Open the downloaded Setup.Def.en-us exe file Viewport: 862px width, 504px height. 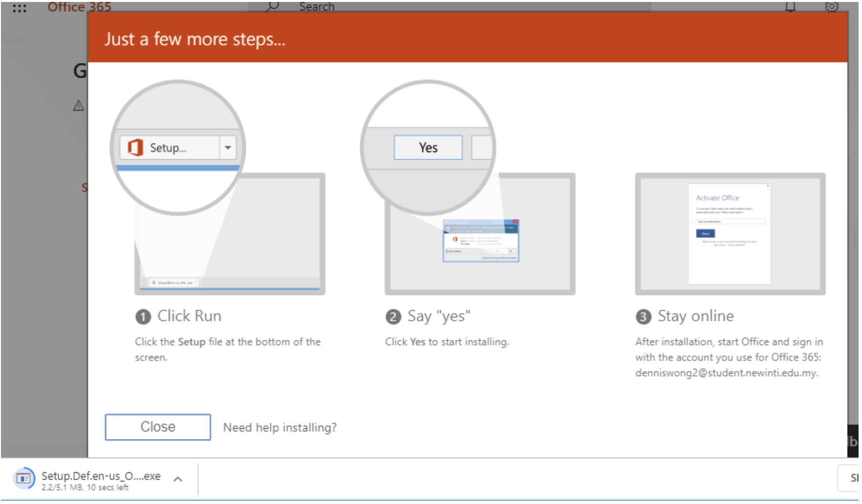coord(101,476)
